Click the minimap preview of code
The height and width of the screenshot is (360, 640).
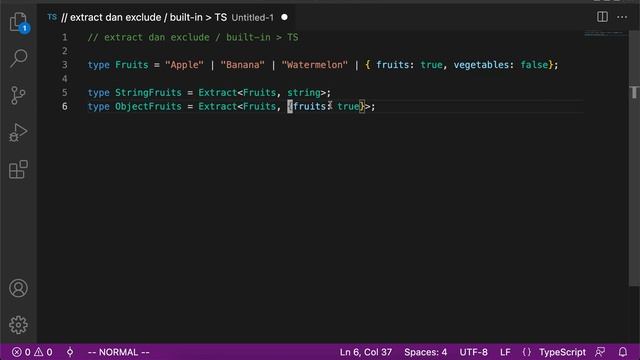[x=605, y=33]
